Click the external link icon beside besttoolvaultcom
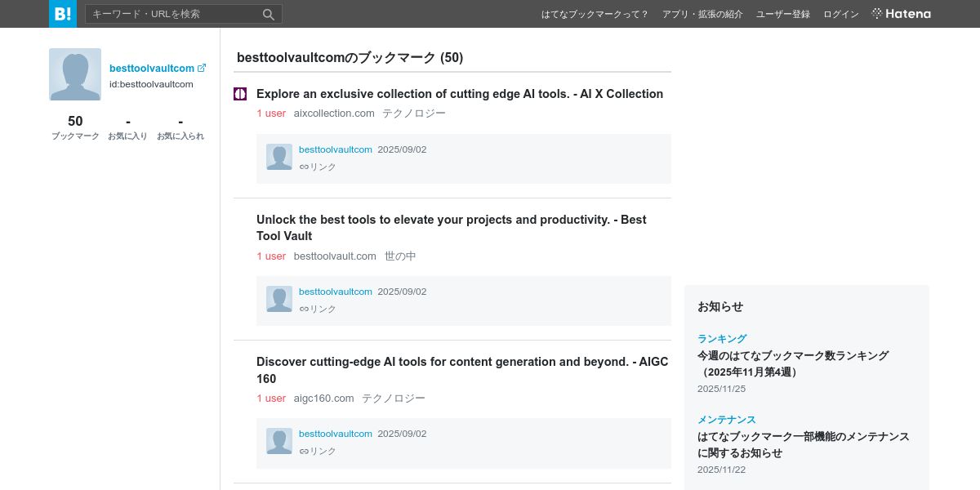 [x=202, y=68]
